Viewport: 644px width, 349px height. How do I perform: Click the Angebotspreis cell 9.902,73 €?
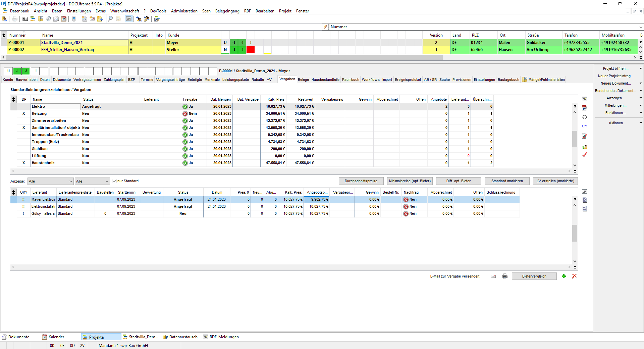pyautogui.click(x=317, y=199)
